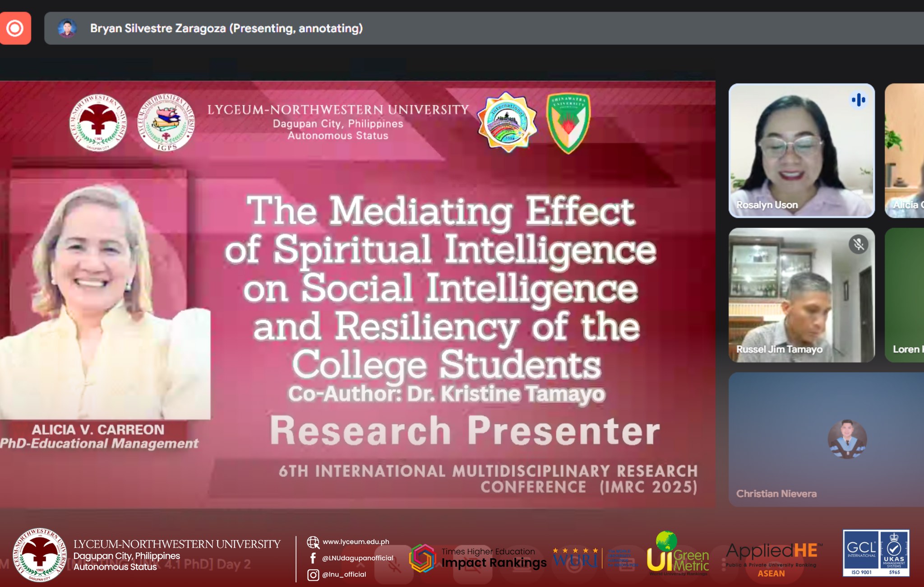This screenshot has width=924, height=587.
Task: Open the www.lyceum.edu.ph link
Action: coord(356,542)
